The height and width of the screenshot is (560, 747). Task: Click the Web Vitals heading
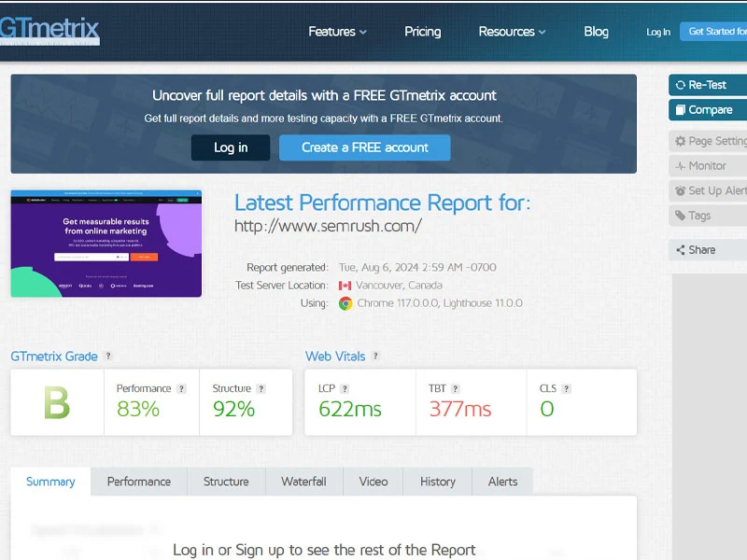(x=335, y=357)
